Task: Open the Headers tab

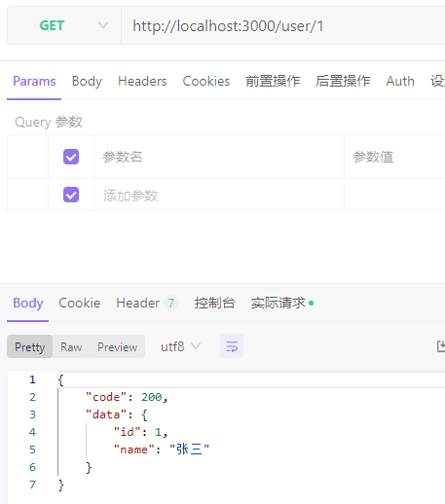Action: pyautogui.click(x=142, y=81)
